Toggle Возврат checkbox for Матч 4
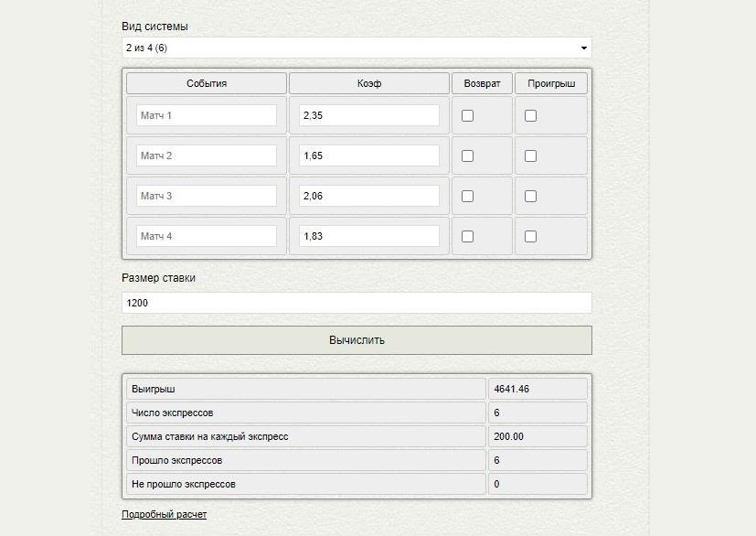 (x=468, y=236)
